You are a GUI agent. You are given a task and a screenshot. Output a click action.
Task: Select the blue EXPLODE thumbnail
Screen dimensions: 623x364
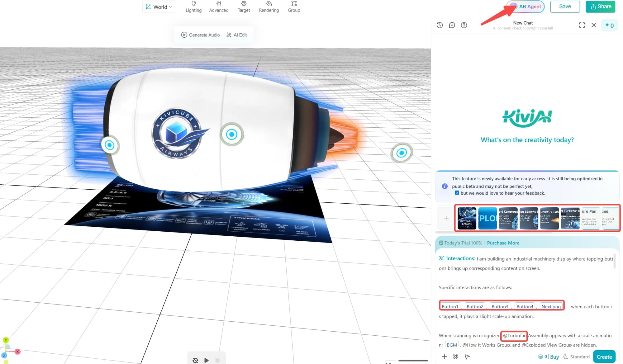pyautogui.click(x=487, y=218)
